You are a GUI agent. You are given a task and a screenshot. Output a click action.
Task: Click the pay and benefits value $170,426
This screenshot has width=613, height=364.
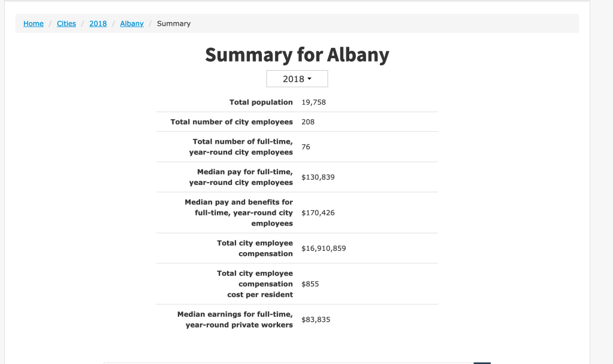(x=318, y=213)
